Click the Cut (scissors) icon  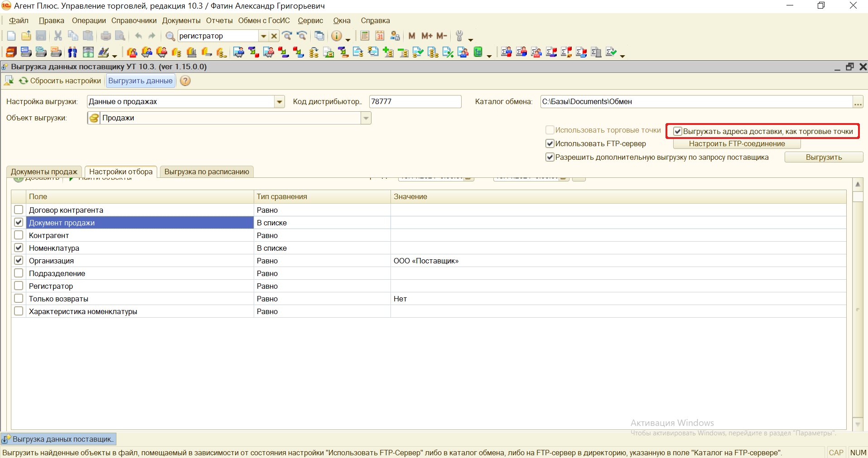[x=58, y=35]
